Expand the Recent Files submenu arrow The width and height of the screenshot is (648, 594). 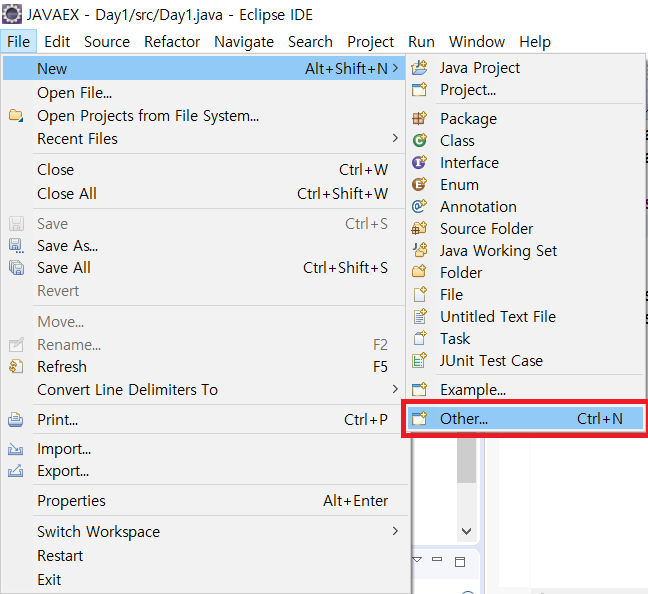click(395, 138)
